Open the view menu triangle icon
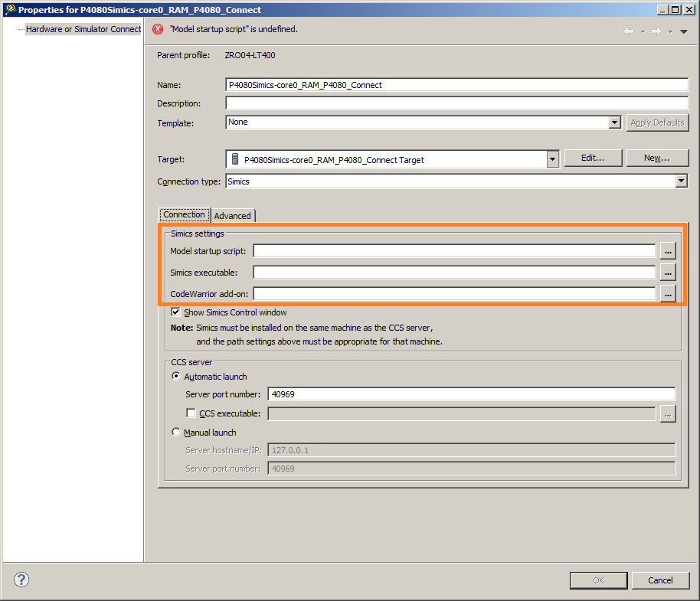700x601 pixels. coord(683,31)
